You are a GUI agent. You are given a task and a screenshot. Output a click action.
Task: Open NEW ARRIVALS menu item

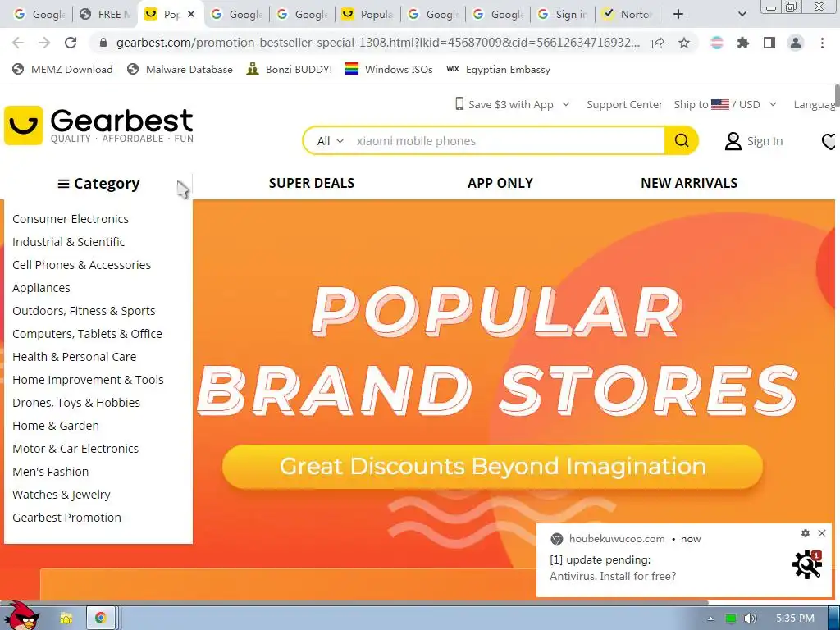(x=689, y=183)
